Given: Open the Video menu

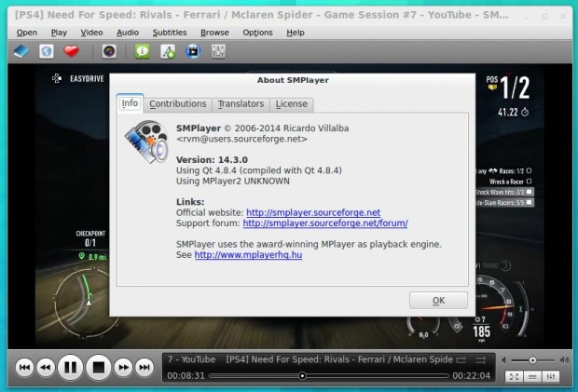Looking at the screenshot, I should tap(91, 33).
